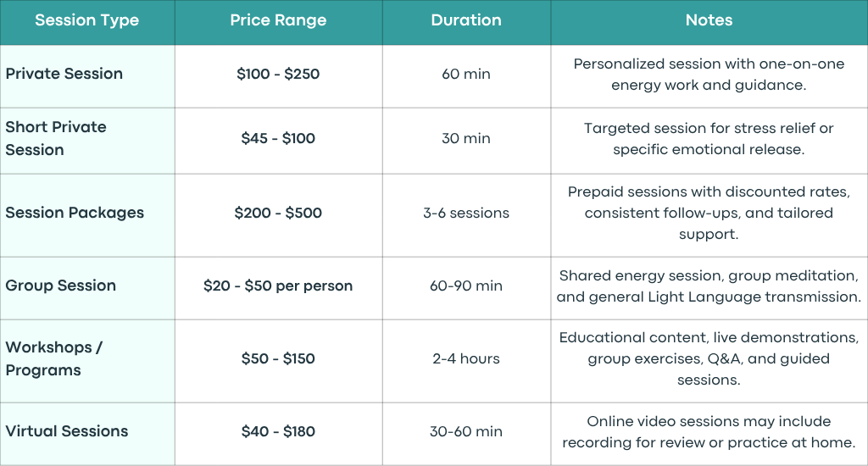Select the Price Range column header
Viewport: 868px width, 466px height.
(x=278, y=20)
